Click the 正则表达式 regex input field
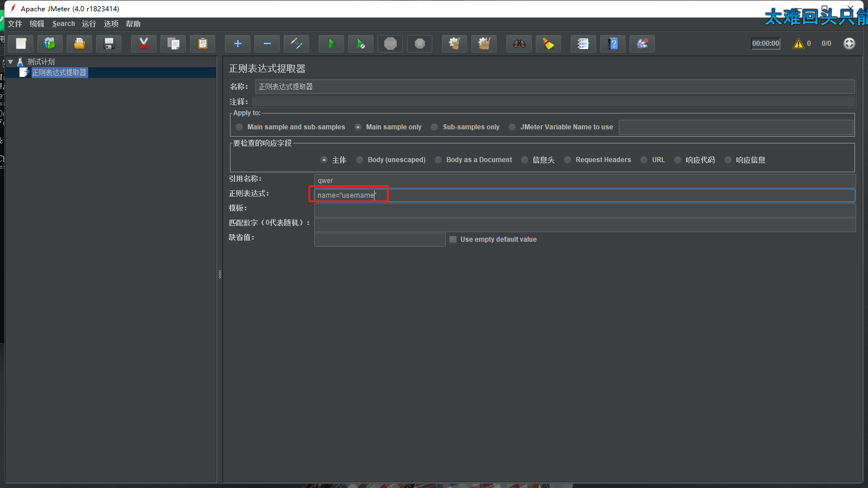868x488 pixels. point(585,195)
